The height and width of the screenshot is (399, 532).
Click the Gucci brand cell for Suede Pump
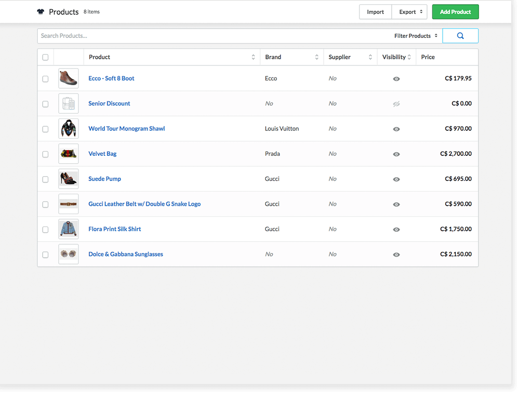tap(272, 179)
